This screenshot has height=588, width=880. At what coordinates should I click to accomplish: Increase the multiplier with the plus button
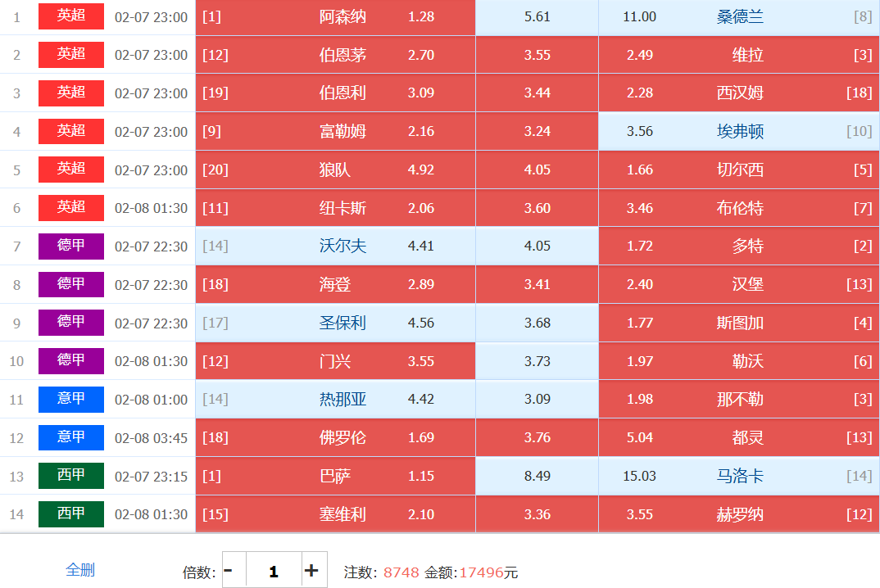tap(312, 570)
